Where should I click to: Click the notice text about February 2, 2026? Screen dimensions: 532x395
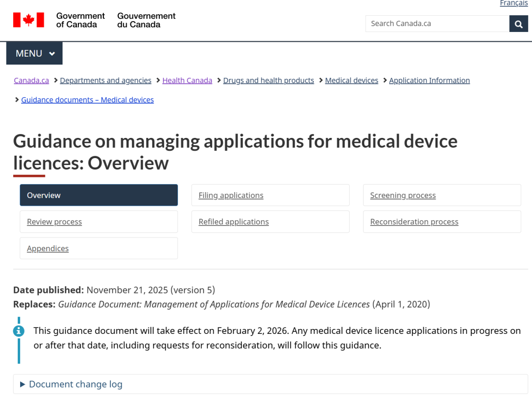pos(277,338)
